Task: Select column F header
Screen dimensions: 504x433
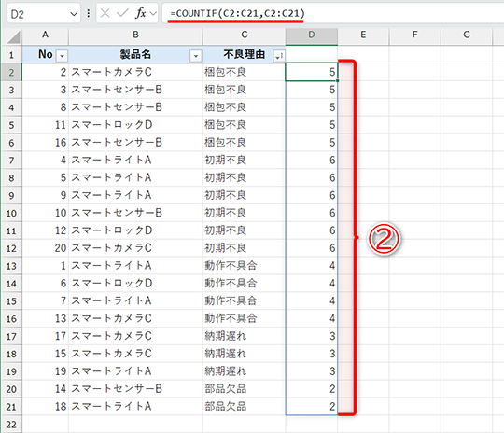Action: tap(415, 35)
